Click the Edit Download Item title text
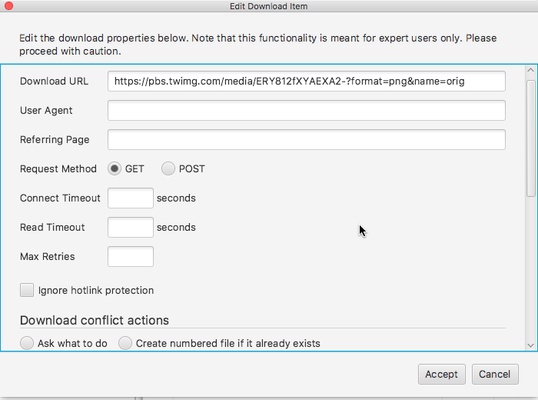This screenshot has width=538, height=400. (269, 6)
